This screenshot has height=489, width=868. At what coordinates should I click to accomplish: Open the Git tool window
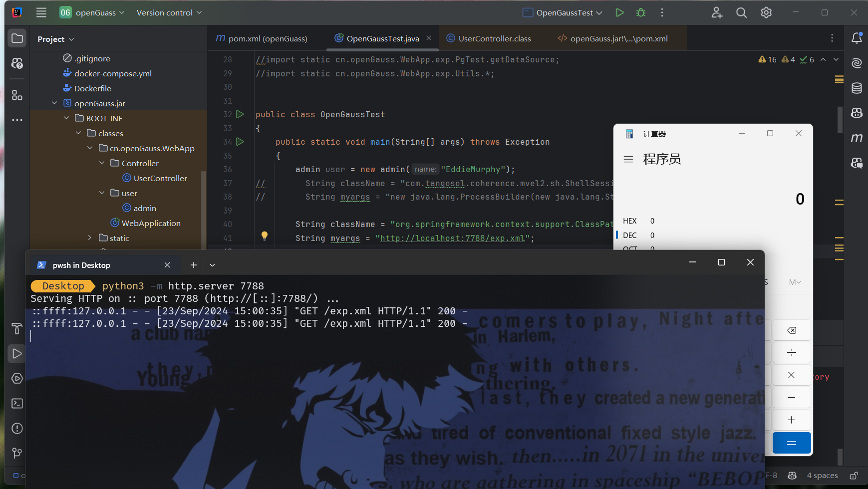(x=17, y=453)
